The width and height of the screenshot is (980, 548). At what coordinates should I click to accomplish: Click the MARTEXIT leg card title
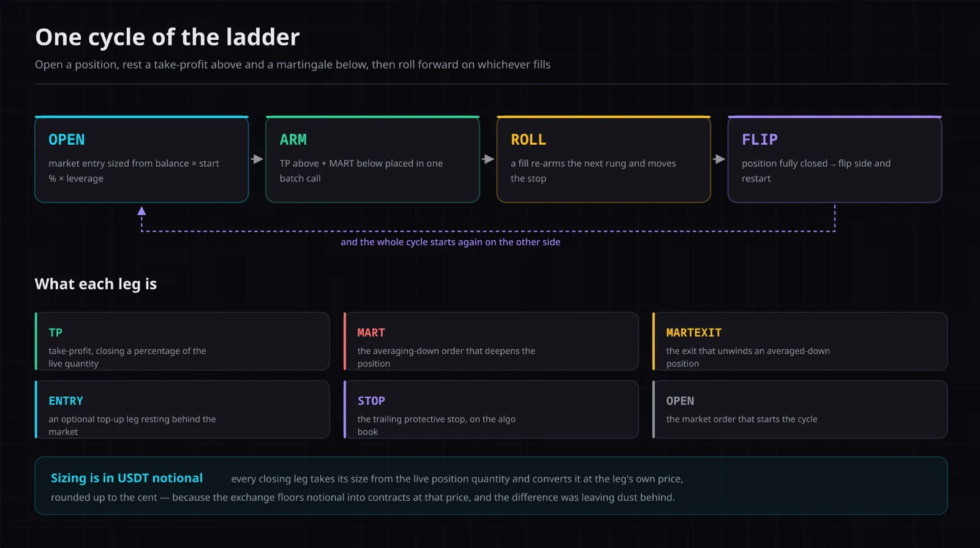click(x=694, y=333)
